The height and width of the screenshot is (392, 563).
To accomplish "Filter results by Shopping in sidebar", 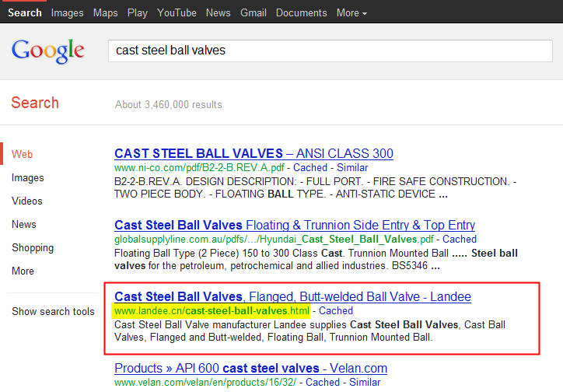I will click(x=33, y=247).
